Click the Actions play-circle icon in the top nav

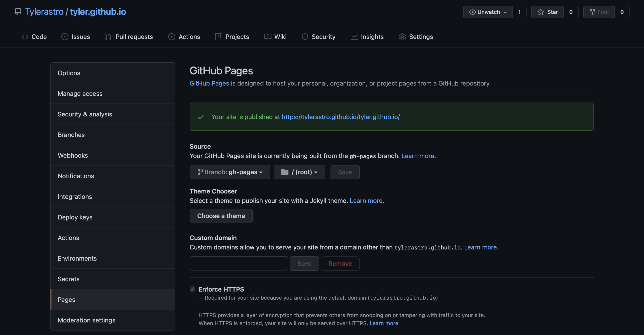point(172,37)
